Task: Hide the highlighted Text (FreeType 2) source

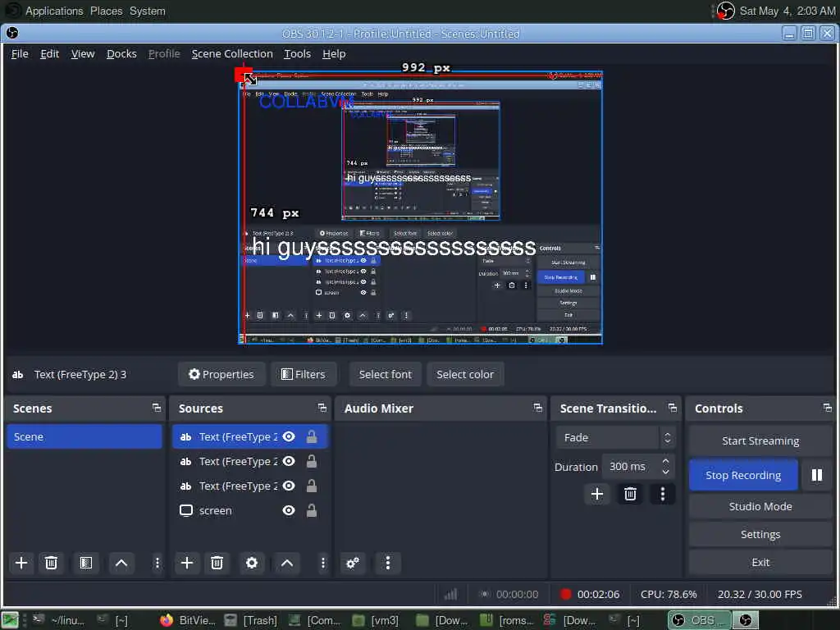Action: point(289,436)
